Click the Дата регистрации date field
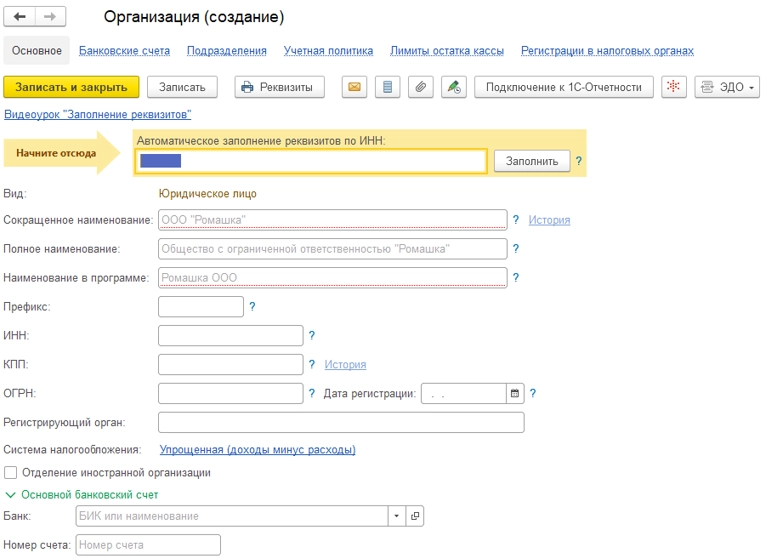This screenshot has height=559, width=769. point(463,393)
